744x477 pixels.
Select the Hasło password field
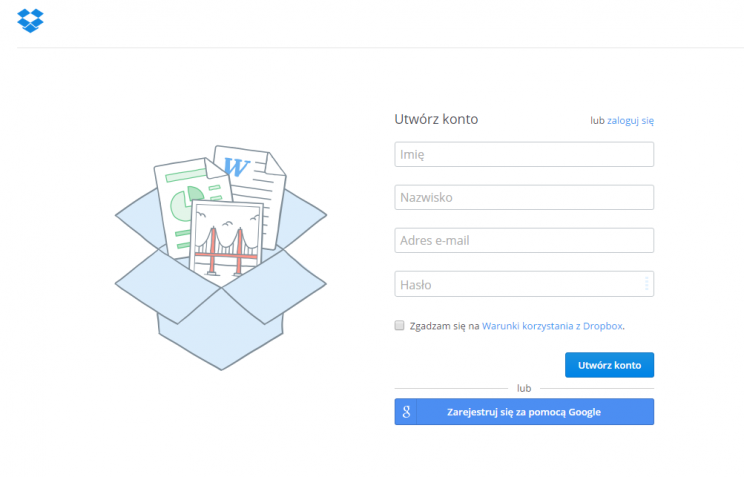(x=524, y=284)
